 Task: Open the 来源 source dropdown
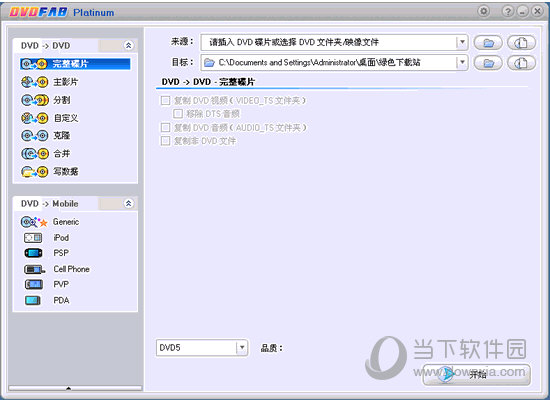462,42
